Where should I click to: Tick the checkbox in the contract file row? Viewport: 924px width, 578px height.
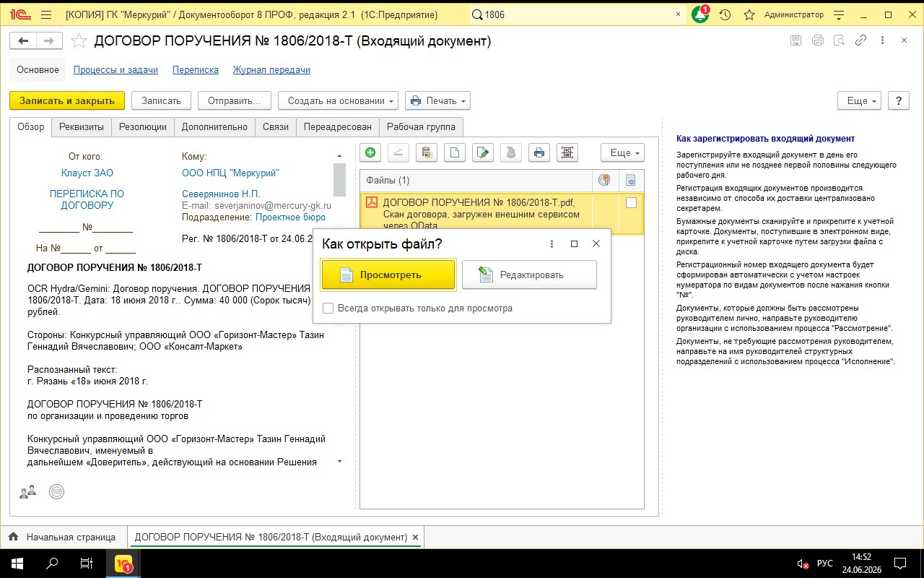click(x=631, y=203)
